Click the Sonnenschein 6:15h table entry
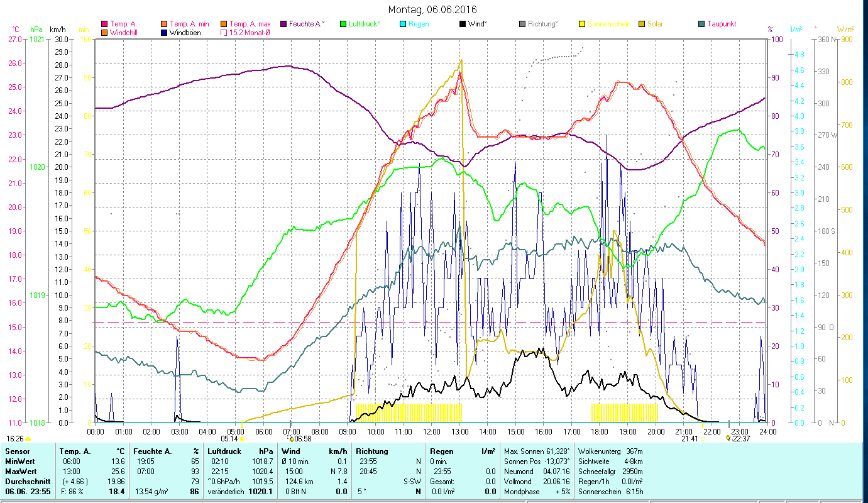The image size is (868, 503). [610, 491]
